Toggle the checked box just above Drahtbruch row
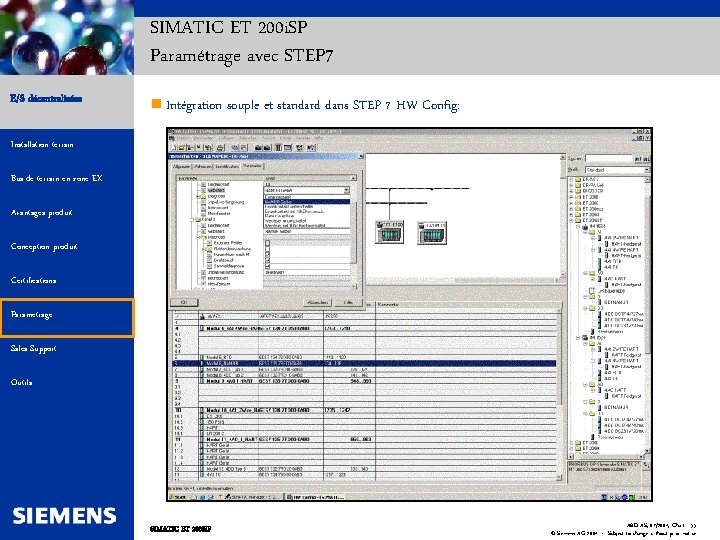The height and width of the screenshot is (540, 720). (x=268, y=254)
